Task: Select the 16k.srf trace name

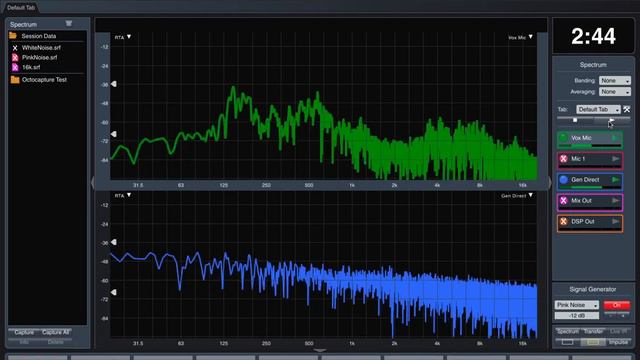Action: pyautogui.click(x=31, y=67)
